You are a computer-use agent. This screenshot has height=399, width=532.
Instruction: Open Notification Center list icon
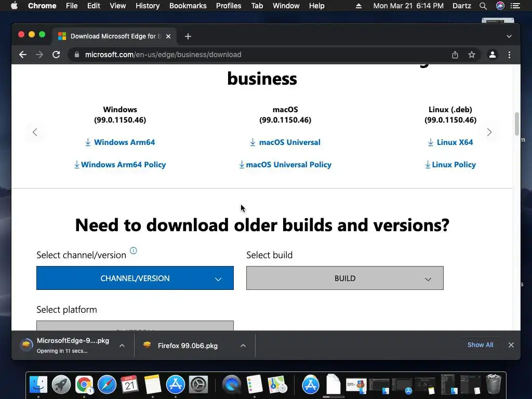coord(515,6)
